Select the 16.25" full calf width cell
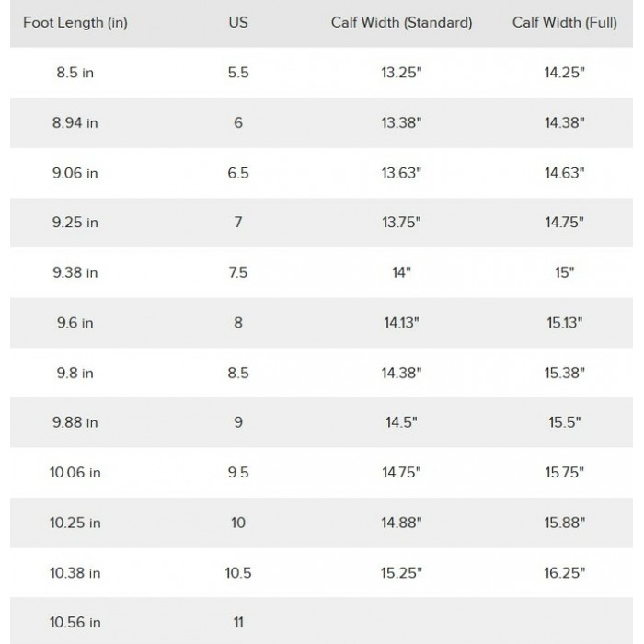This screenshot has width=644, height=644. (x=564, y=573)
